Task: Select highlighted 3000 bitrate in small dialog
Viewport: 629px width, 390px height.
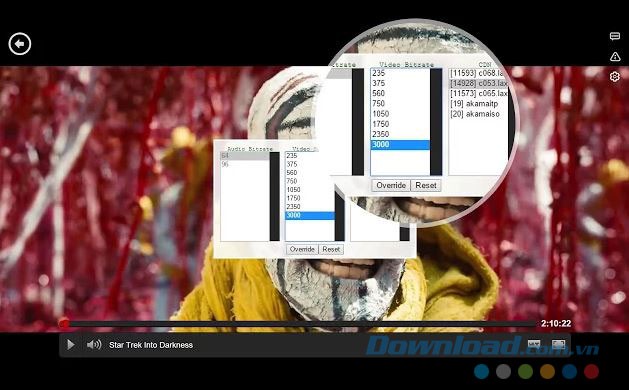Action: point(310,215)
